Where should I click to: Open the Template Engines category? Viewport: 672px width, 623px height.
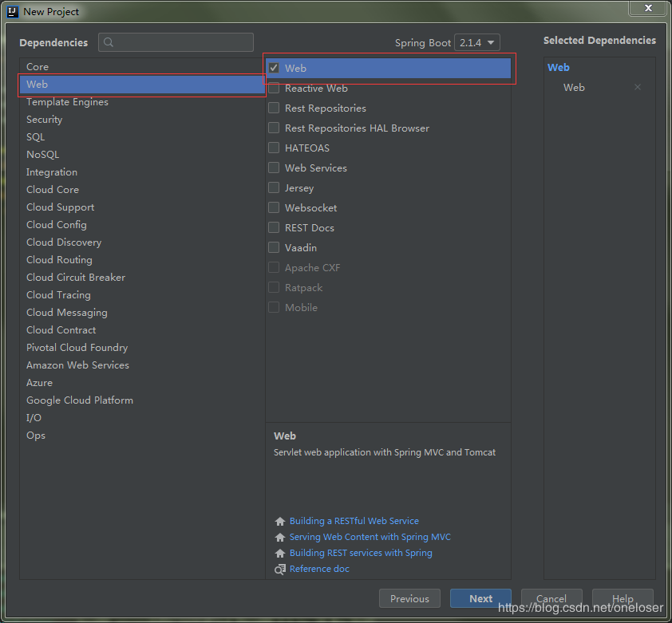click(x=142, y=101)
